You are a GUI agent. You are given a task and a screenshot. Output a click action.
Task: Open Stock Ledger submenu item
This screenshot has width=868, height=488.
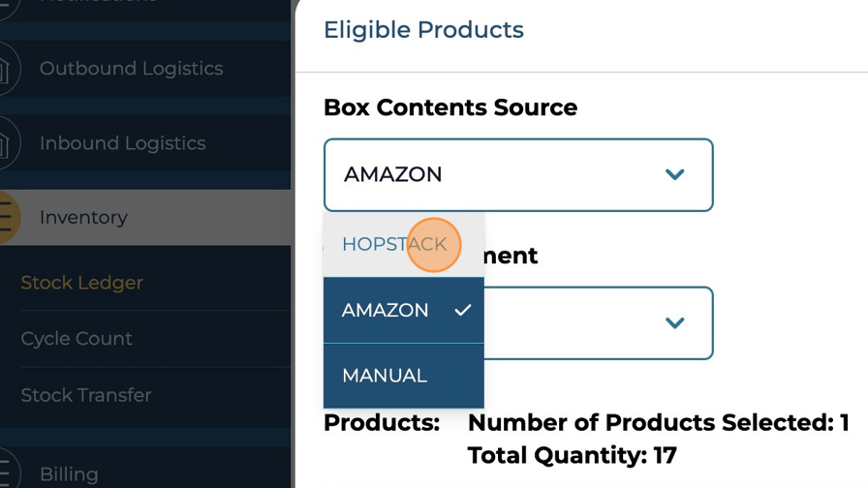point(82,283)
